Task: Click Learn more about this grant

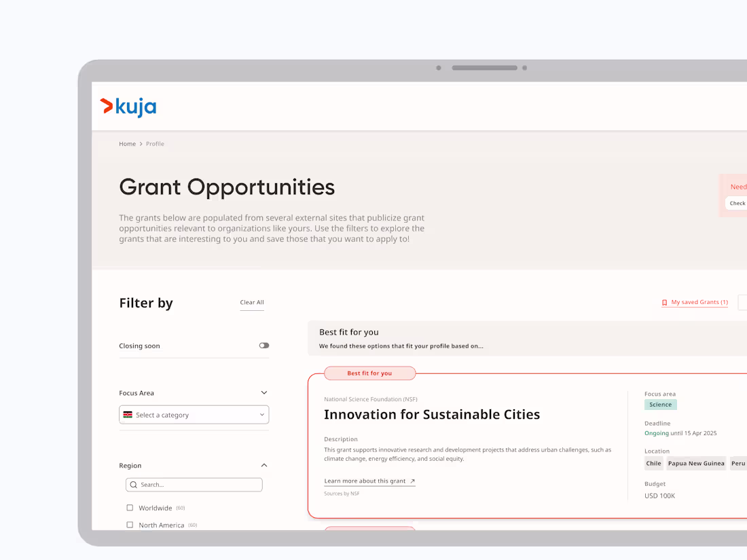Action: (365, 480)
